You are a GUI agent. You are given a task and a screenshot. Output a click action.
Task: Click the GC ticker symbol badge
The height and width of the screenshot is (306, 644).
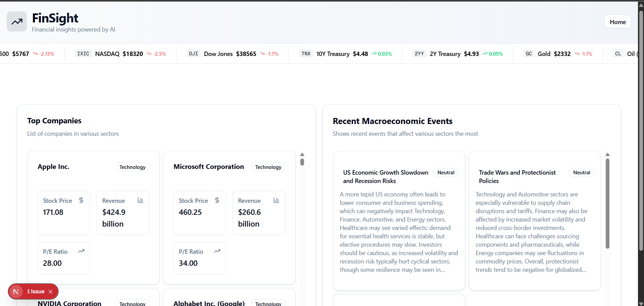tap(529, 54)
